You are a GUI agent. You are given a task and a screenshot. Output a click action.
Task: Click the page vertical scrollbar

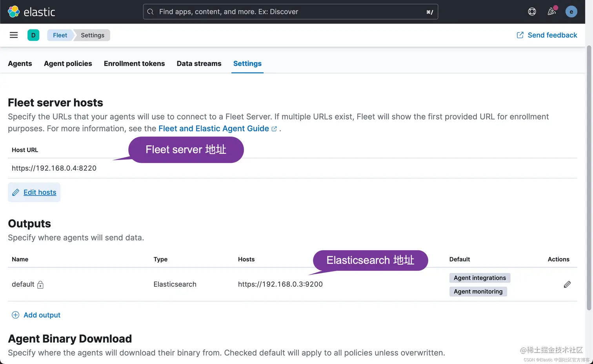589,178
